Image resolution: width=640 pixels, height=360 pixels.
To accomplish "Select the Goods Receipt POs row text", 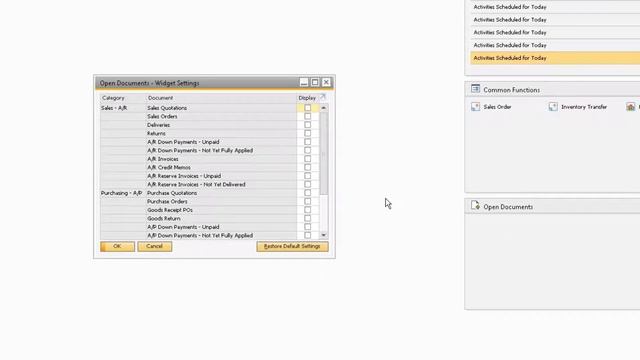I will [170, 210].
